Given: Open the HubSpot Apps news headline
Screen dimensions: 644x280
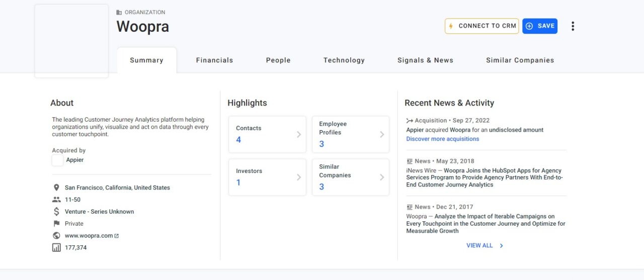Looking at the screenshot, I should click(x=485, y=178).
